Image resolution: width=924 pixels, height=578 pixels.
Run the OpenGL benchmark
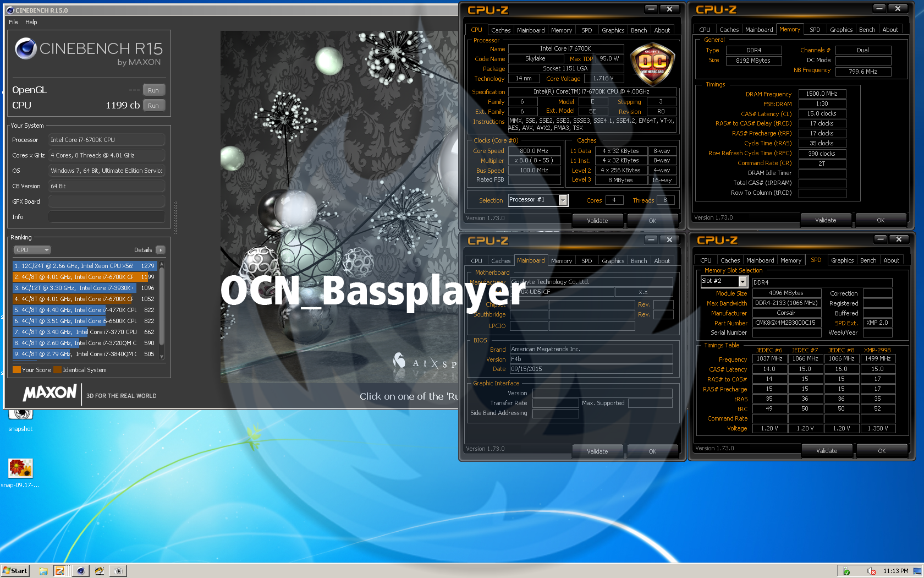(153, 90)
